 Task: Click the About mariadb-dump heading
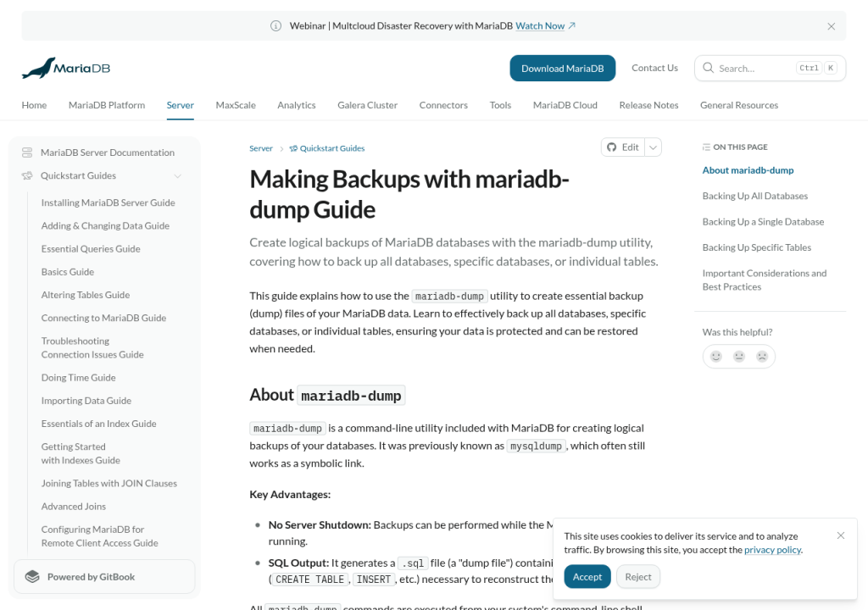327,395
